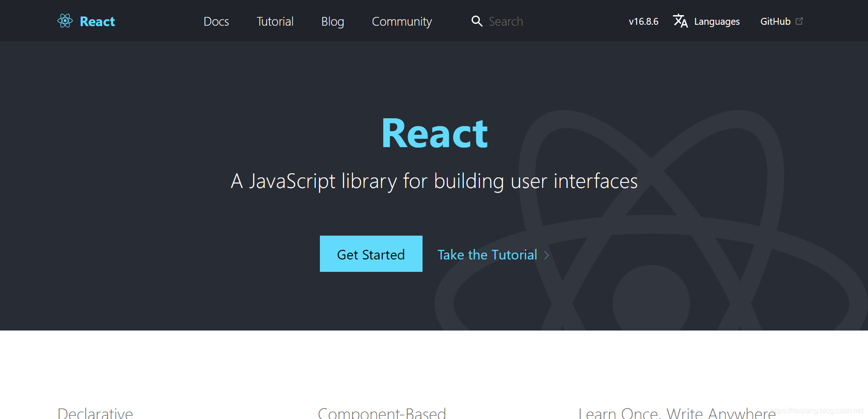Screen dimensions: 868x419
Task: Open the Tutorial nav item
Action: coord(275,22)
